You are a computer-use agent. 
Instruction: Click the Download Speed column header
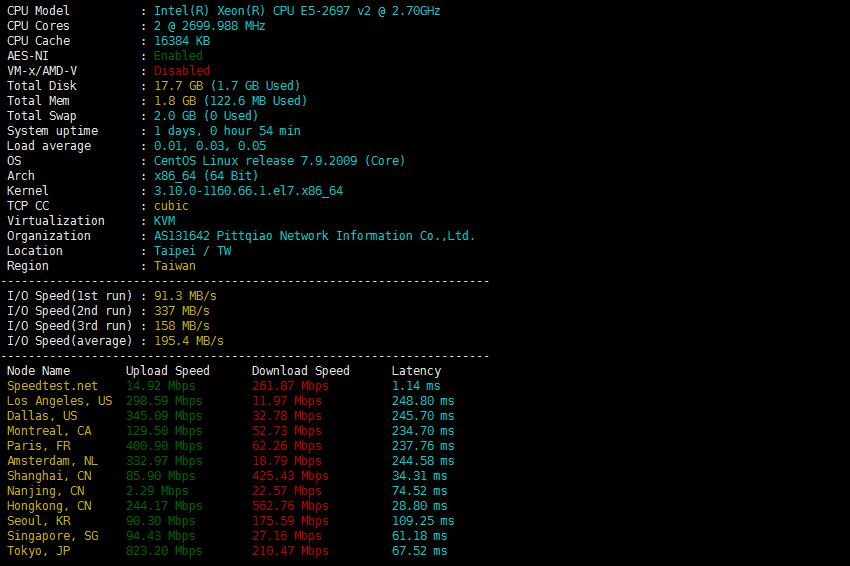coord(301,371)
